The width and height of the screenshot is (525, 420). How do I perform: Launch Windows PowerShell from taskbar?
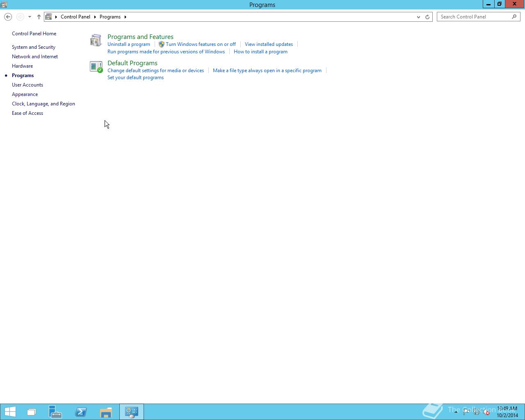click(x=81, y=412)
